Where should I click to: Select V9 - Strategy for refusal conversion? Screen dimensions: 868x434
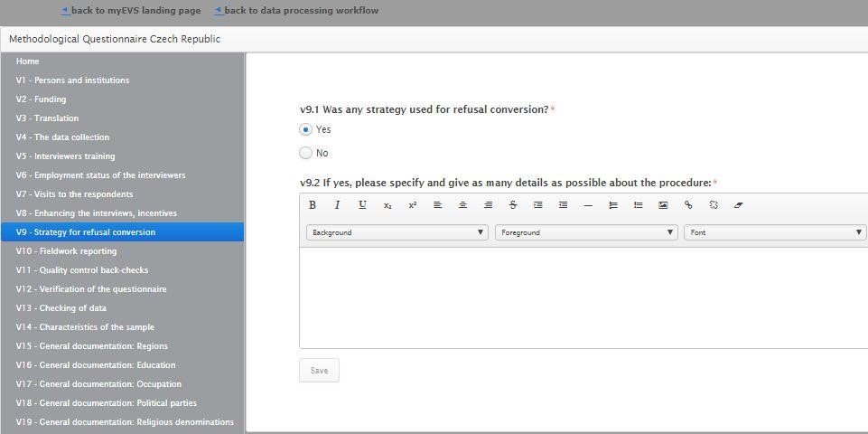point(122,232)
